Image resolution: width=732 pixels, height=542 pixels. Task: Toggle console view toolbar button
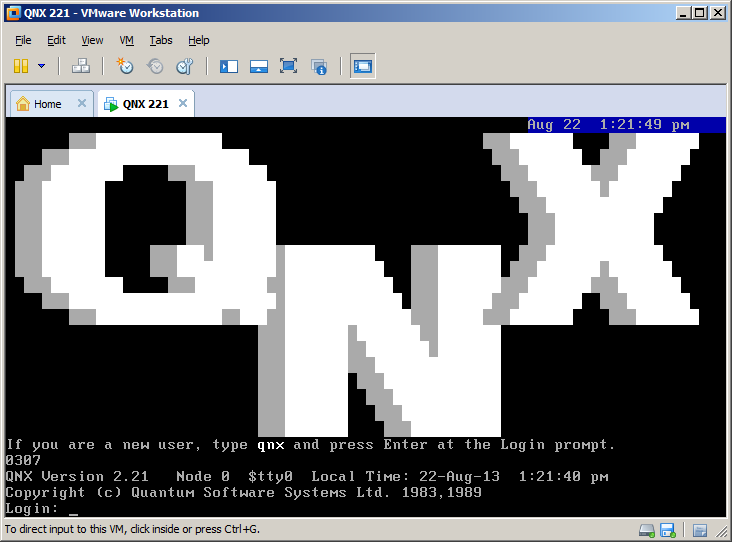tap(363, 66)
